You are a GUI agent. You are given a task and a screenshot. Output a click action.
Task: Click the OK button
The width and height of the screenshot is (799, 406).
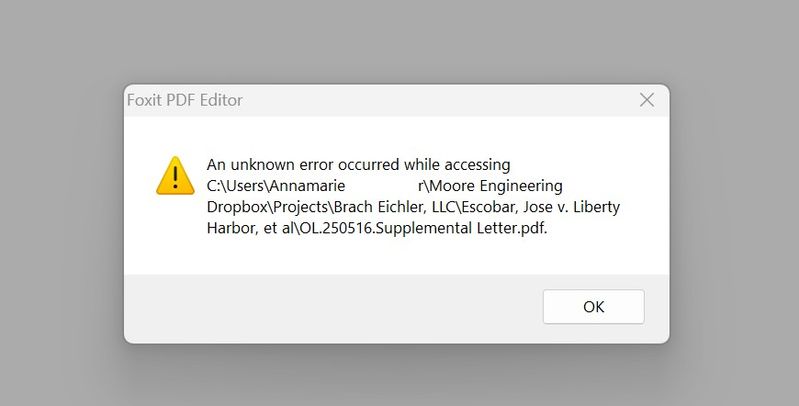tap(593, 307)
